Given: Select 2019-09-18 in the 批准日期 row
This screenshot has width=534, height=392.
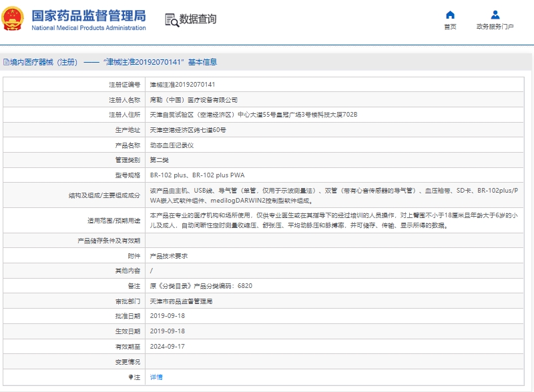Looking at the screenshot, I should click(x=168, y=316).
